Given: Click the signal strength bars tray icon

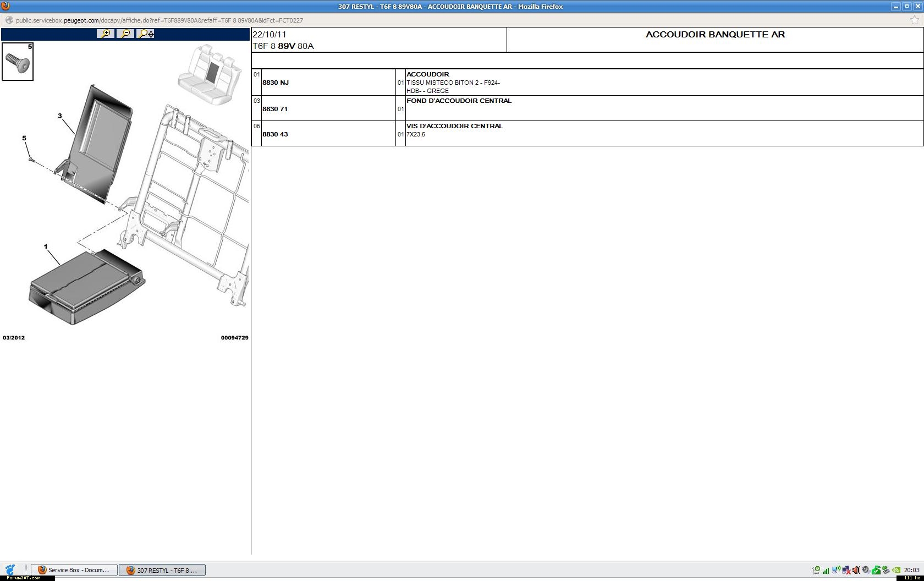Looking at the screenshot, I should pyautogui.click(x=826, y=571).
